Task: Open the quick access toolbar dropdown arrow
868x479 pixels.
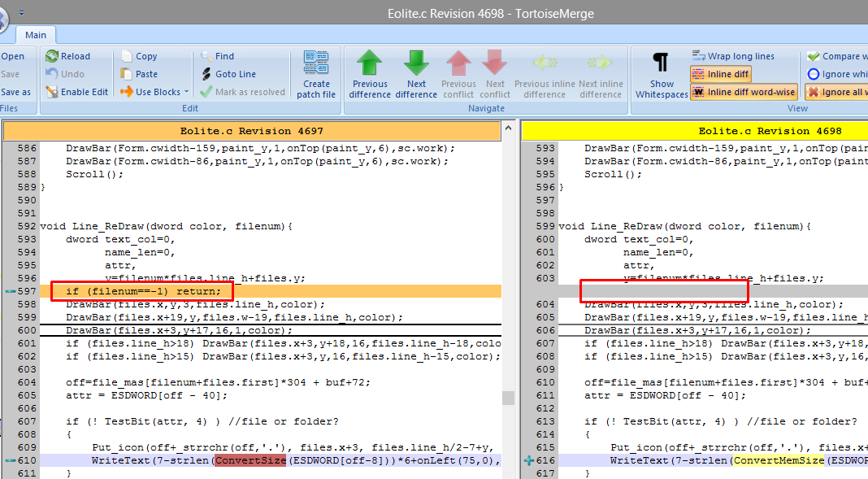Action: point(21,13)
